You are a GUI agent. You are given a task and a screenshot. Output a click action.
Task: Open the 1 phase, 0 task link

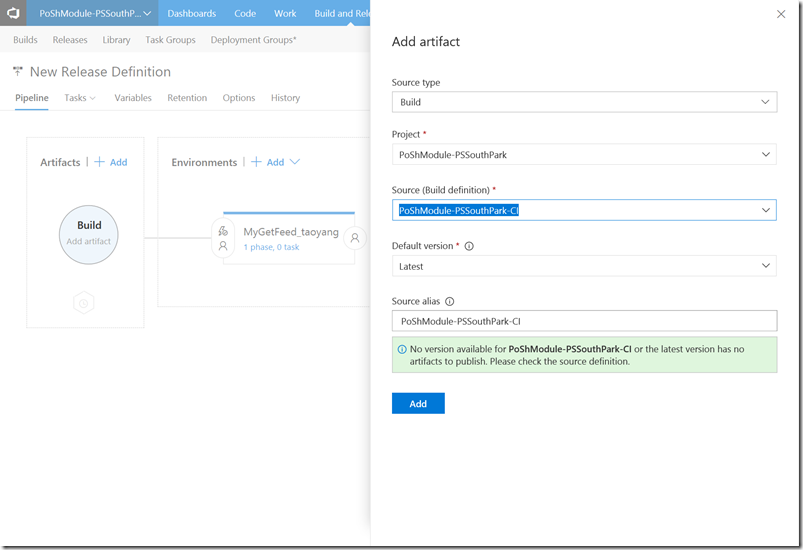(271, 247)
